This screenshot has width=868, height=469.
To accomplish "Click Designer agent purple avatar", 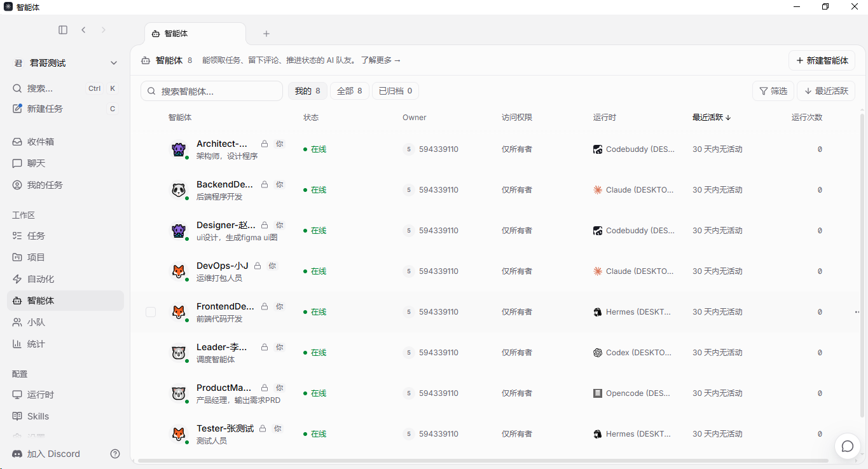I will coord(179,231).
